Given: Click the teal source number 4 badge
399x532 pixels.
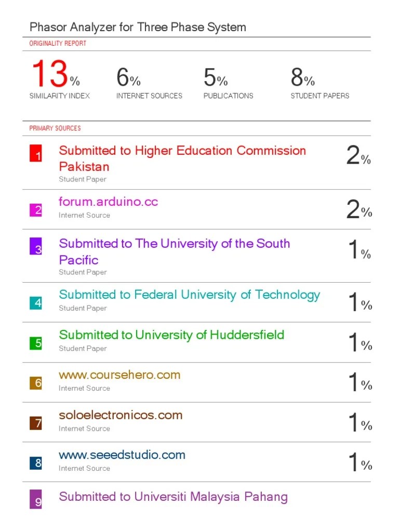Looking at the screenshot, I should 35,302.
